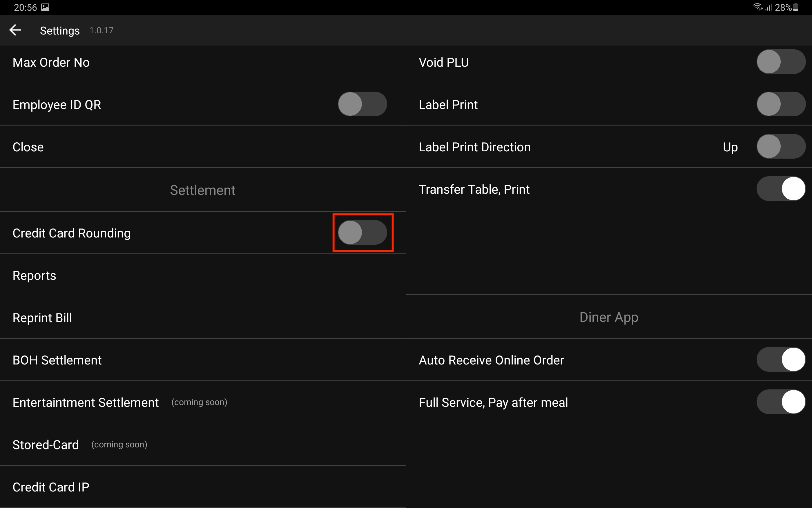Tap the back arrow icon
Screen dimensions: 812x508
(x=15, y=30)
